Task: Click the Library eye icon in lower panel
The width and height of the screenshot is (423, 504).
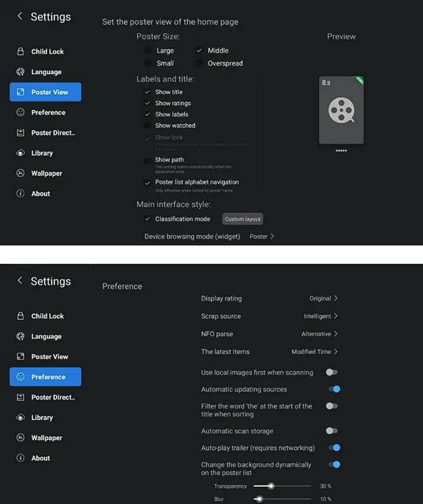Action: [21, 418]
